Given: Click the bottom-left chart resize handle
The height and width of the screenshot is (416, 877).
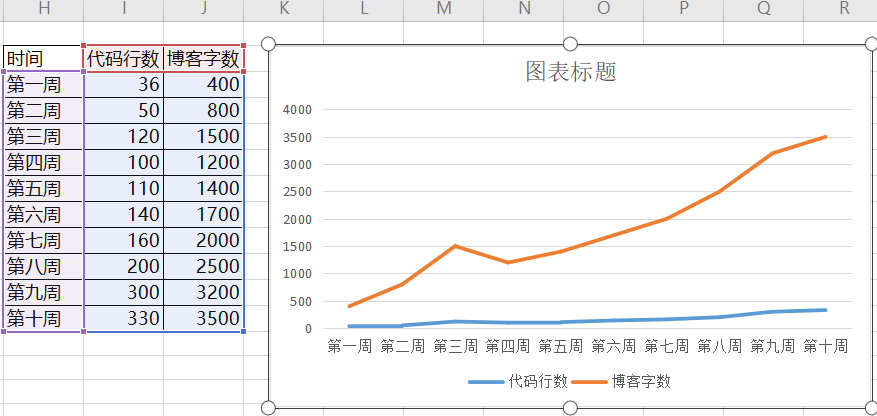Looking at the screenshot, I should pos(268,408).
